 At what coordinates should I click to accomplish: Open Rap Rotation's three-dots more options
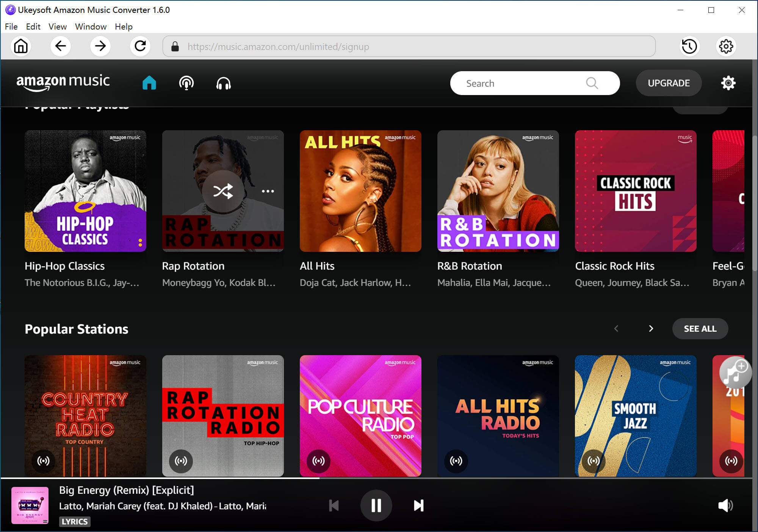point(268,191)
